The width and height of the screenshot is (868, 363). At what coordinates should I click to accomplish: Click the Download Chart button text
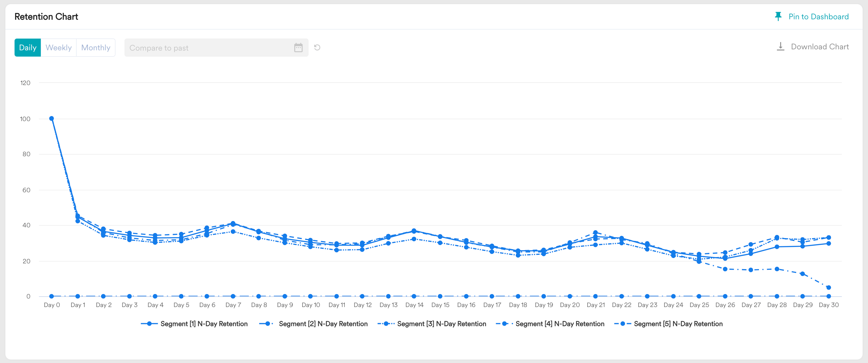click(820, 46)
